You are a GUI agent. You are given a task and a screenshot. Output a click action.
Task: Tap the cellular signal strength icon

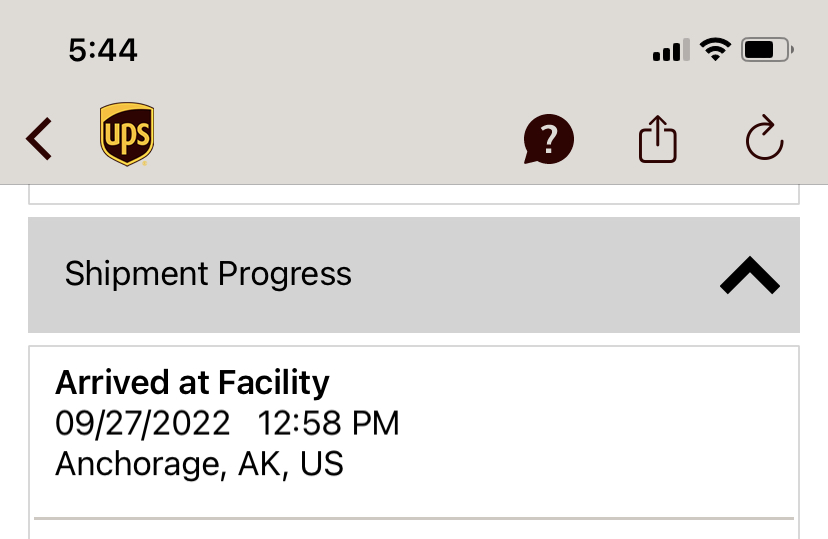coord(670,50)
